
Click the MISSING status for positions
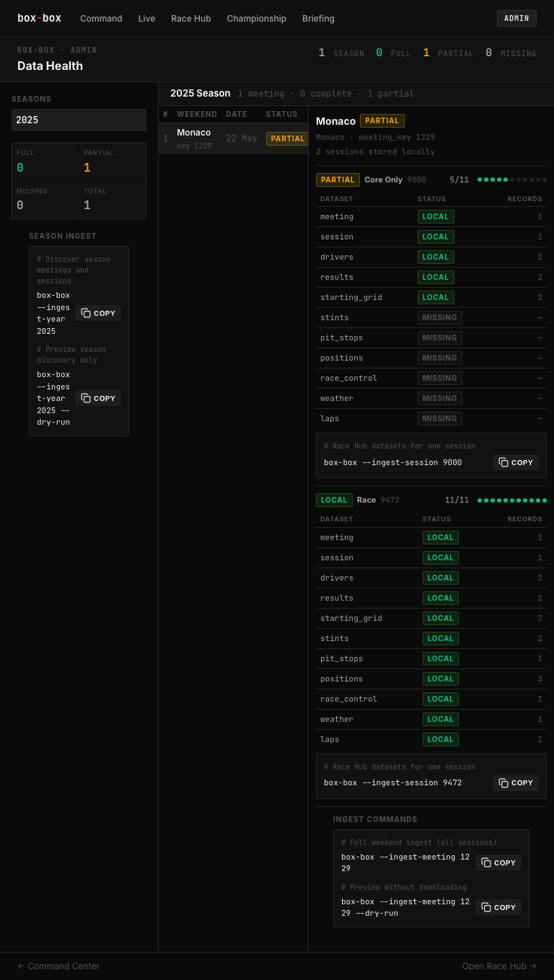(x=440, y=358)
